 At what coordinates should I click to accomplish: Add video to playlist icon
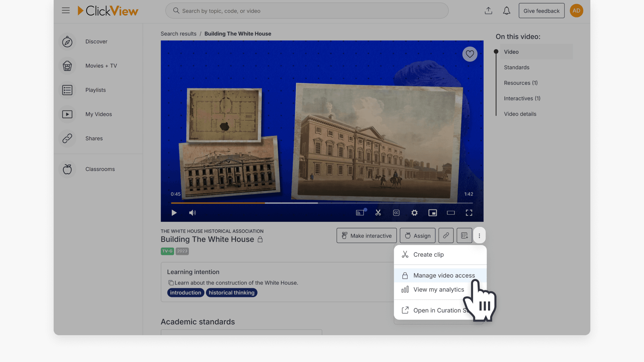point(464,235)
